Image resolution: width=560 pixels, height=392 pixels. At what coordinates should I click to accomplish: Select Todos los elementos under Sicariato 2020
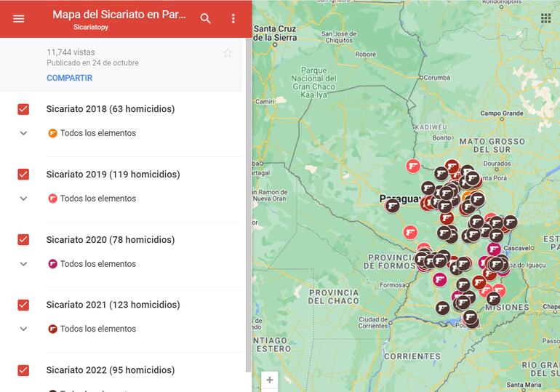pyautogui.click(x=97, y=264)
